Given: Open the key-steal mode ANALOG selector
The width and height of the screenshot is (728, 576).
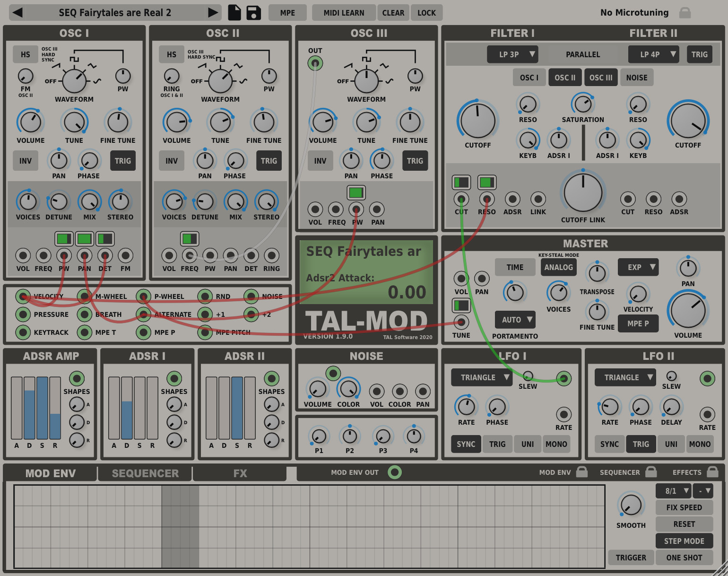Looking at the screenshot, I should pyautogui.click(x=558, y=267).
